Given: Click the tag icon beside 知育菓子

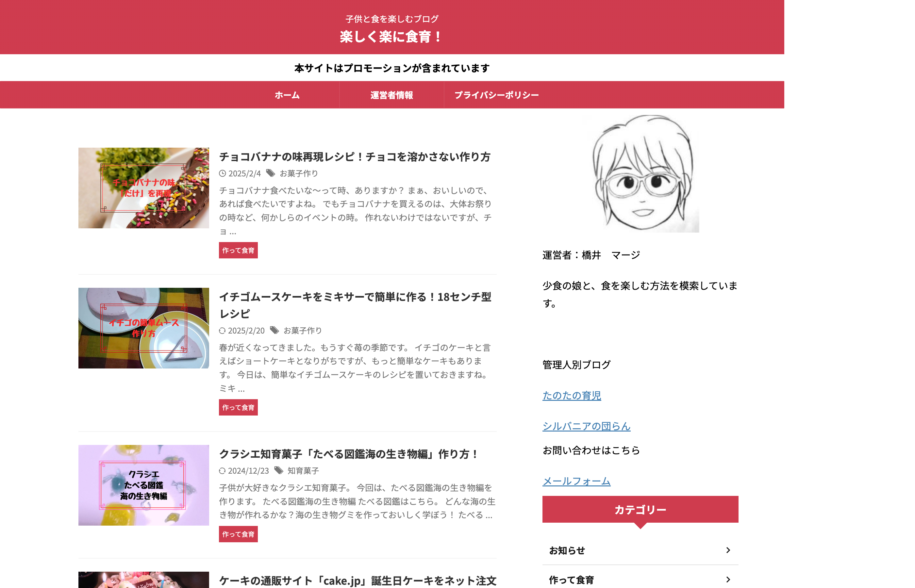Looking at the screenshot, I should tap(279, 470).
